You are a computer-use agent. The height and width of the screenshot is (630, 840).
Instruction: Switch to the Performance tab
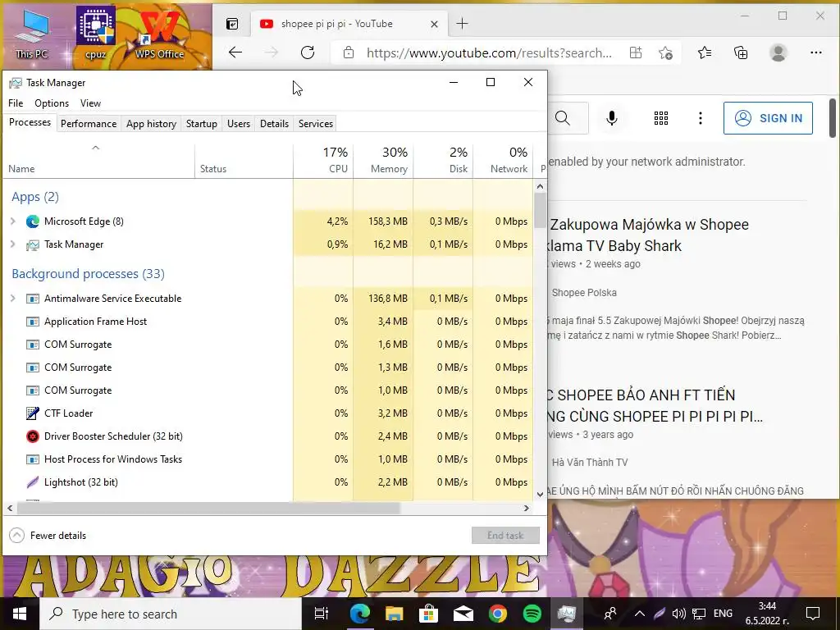click(x=89, y=124)
